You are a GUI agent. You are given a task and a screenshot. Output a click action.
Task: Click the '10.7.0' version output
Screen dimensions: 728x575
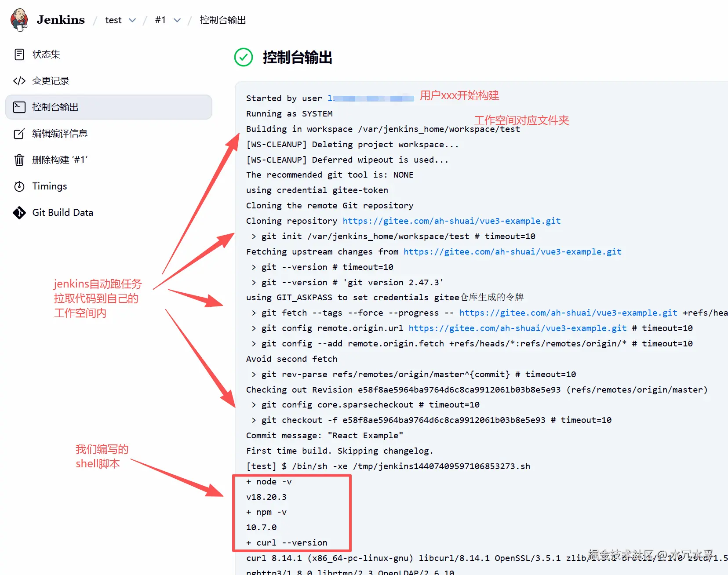(262, 528)
